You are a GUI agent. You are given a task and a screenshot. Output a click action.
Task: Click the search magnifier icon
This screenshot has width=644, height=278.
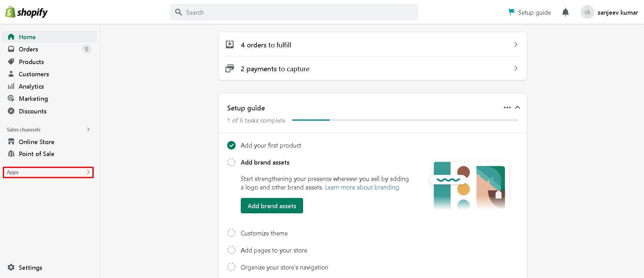pyautogui.click(x=178, y=12)
